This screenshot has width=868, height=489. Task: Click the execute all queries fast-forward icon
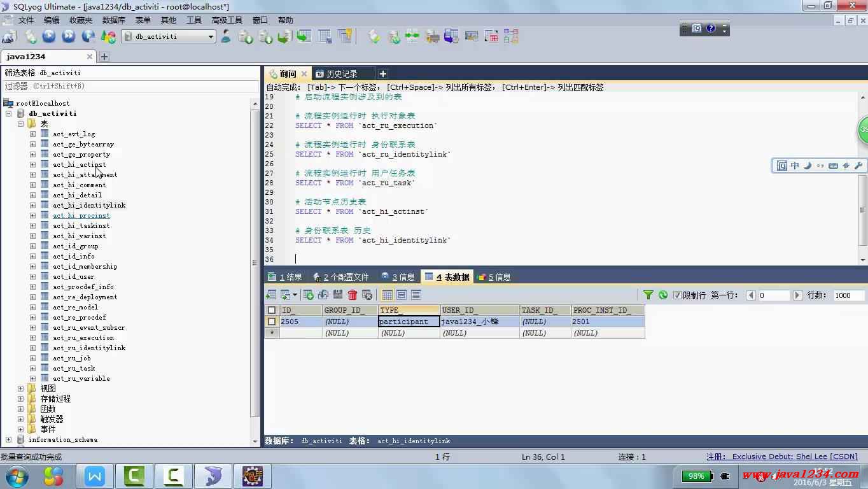click(x=69, y=36)
